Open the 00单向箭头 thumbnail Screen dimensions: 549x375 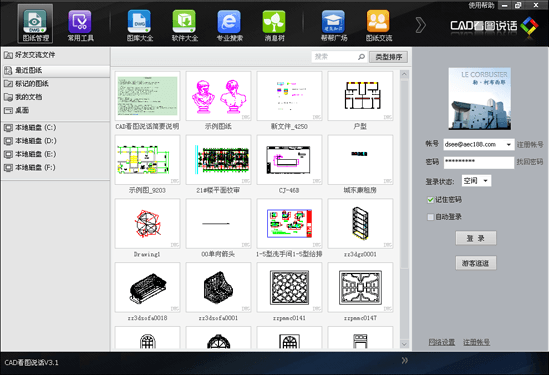218,223
